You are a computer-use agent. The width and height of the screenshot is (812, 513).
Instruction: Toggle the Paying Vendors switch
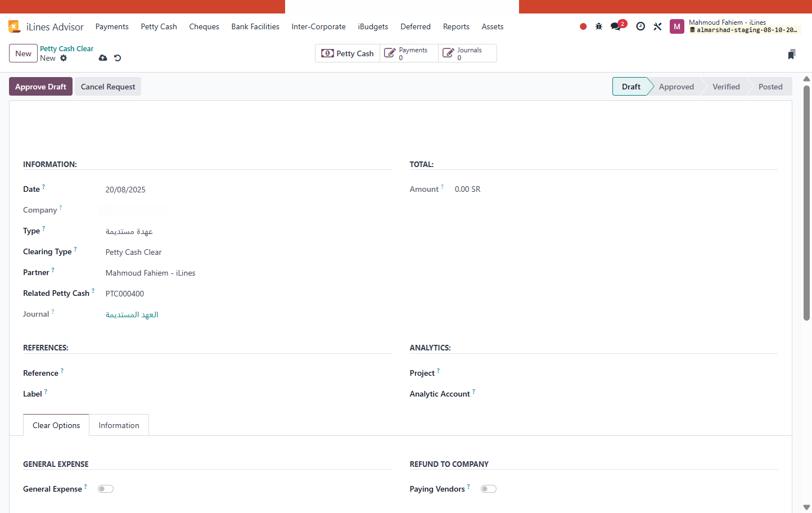[x=489, y=489]
